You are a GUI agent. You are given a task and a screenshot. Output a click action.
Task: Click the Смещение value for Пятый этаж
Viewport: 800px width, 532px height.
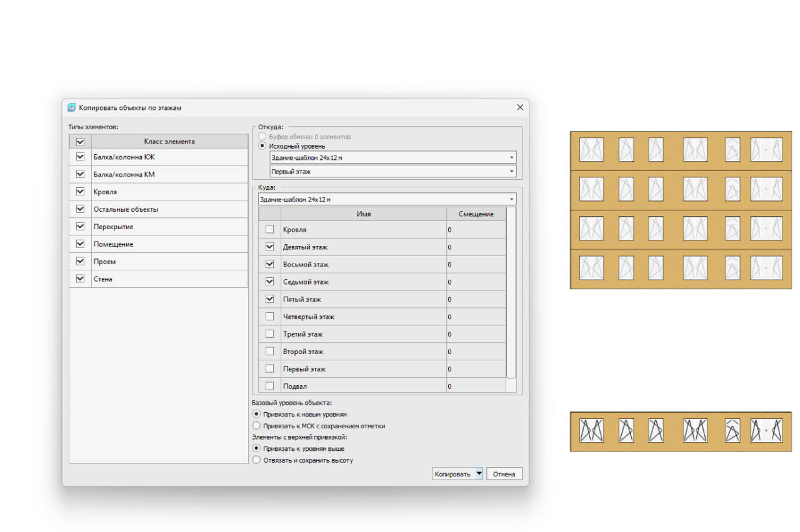(x=476, y=300)
